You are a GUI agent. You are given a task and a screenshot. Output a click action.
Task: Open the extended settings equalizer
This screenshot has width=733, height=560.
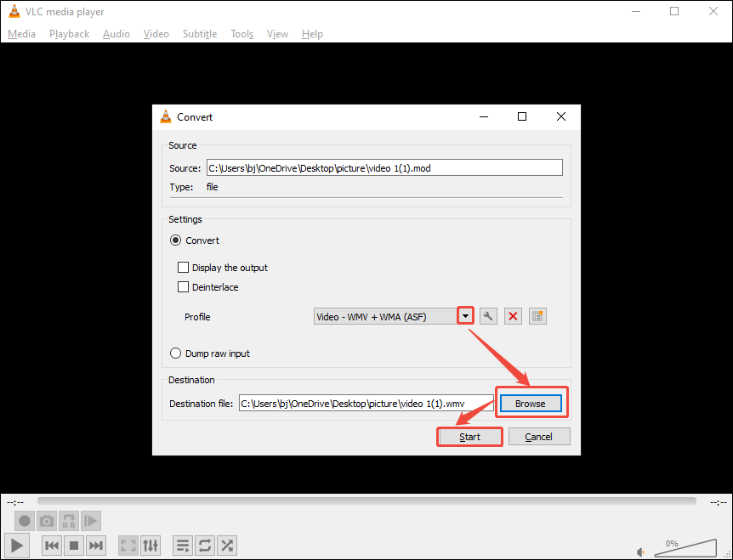click(151, 545)
